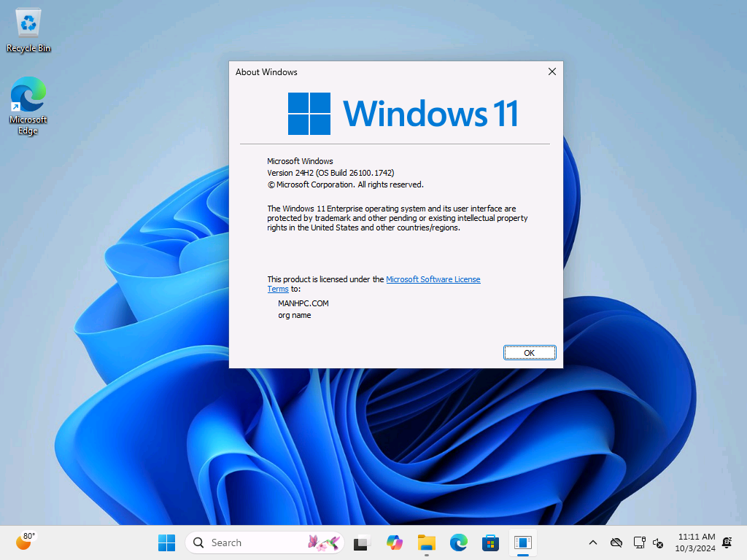Open the notification center bell icon
The width and height of the screenshot is (747, 560).
pyautogui.click(x=727, y=542)
